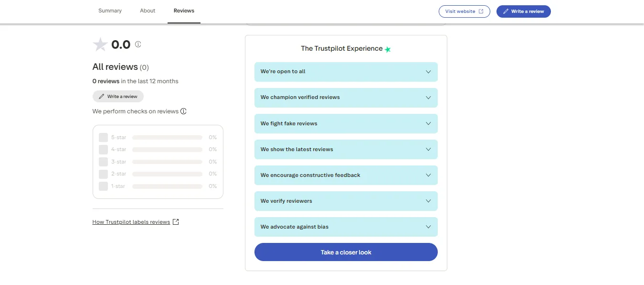Click the external link icon after How Trustpilot labels reviews
The height and width of the screenshot is (285, 644).
(x=176, y=222)
